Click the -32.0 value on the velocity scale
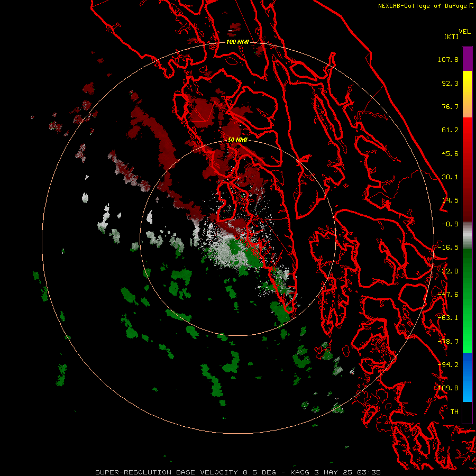Image resolution: width=476 pixels, height=476 pixels. point(448,271)
